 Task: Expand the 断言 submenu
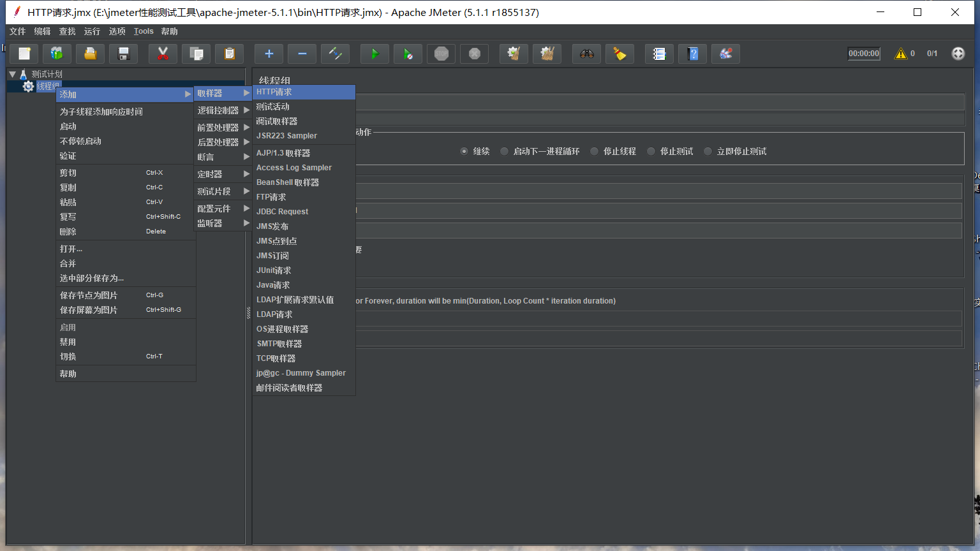pos(222,157)
